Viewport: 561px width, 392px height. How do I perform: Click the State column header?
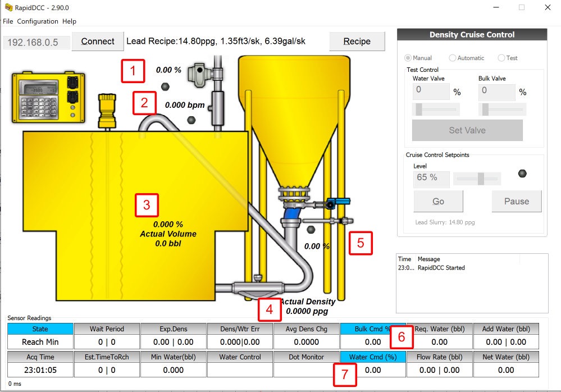click(x=40, y=329)
